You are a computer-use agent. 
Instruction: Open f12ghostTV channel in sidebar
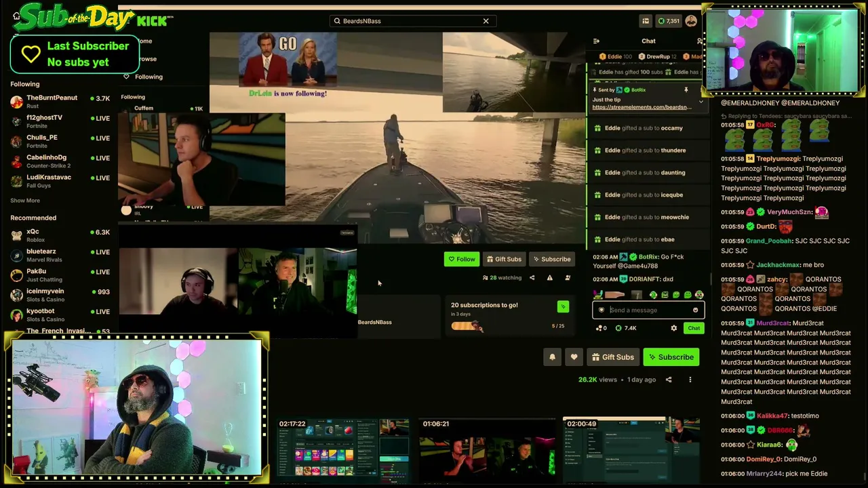(60, 121)
